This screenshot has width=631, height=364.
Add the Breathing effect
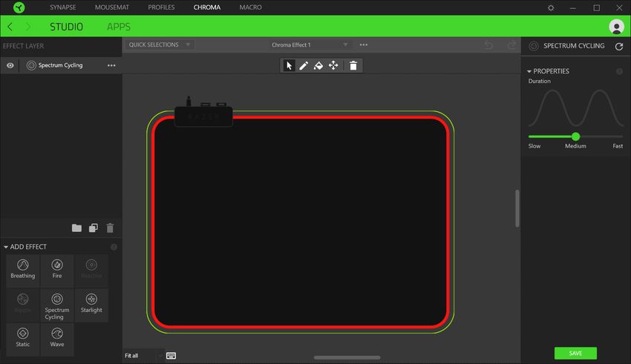point(23,270)
